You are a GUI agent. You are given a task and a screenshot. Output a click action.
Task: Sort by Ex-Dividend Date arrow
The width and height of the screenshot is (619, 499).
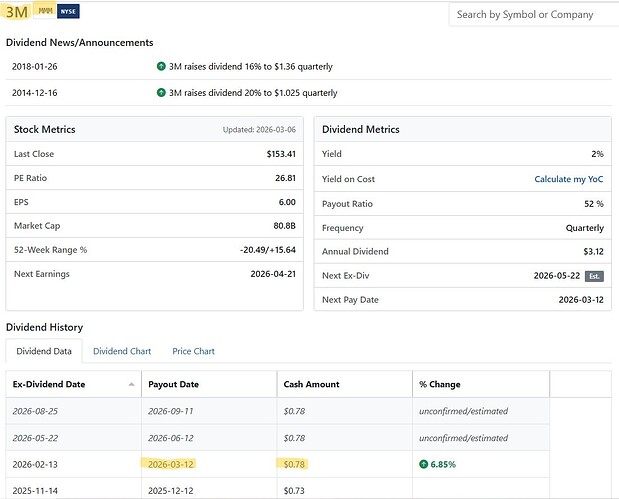(x=131, y=384)
